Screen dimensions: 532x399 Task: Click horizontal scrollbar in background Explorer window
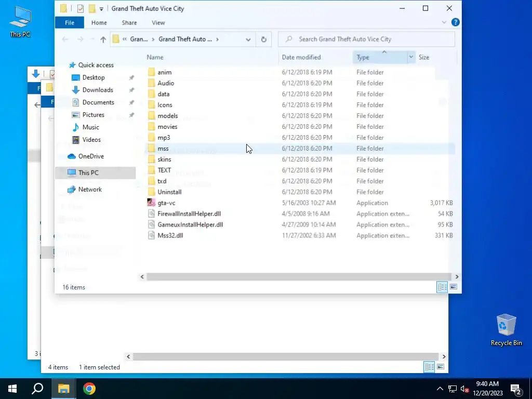point(286,356)
